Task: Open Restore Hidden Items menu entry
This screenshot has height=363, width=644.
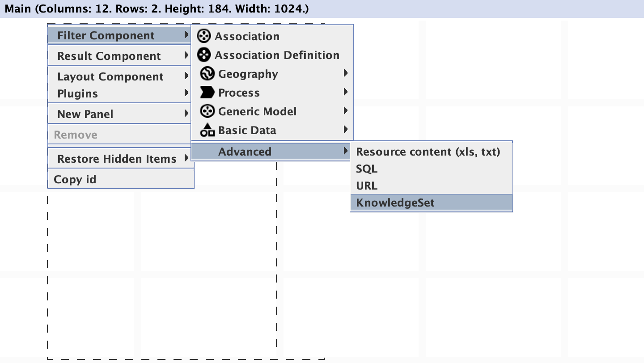Action: click(x=117, y=159)
